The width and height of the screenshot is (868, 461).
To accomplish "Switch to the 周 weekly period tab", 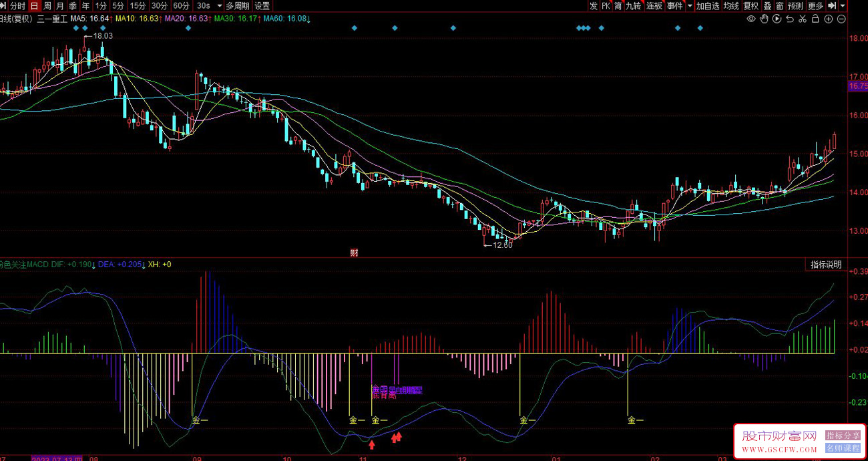I will (47, 6).
